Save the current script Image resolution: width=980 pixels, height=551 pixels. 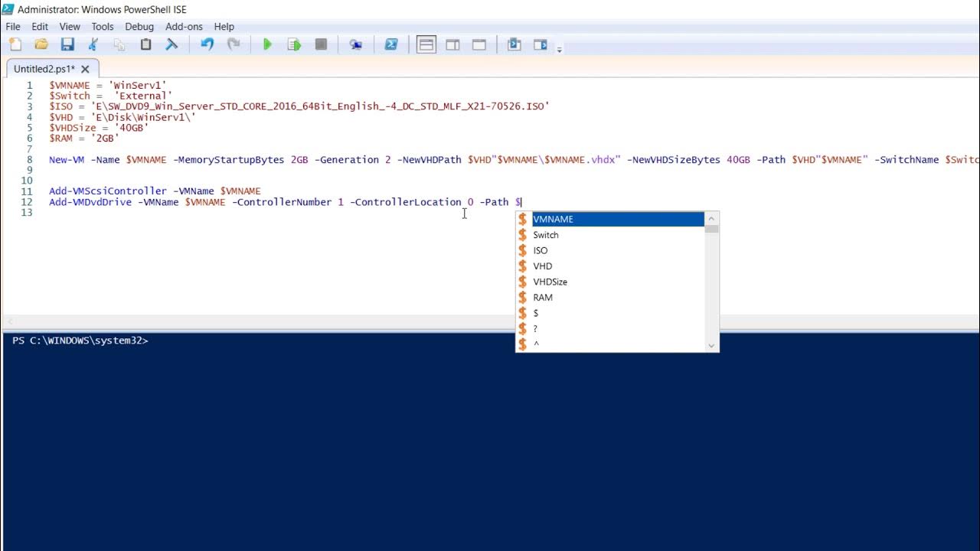(x=67, y=44)
